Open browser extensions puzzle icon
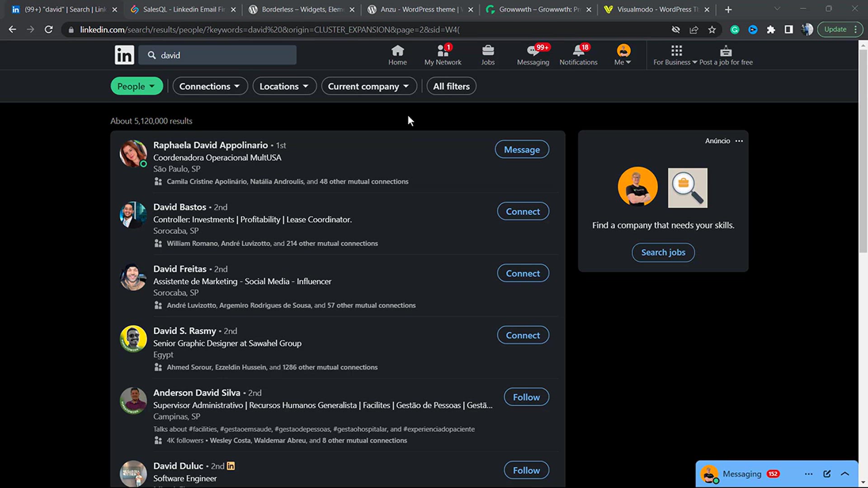The image size is (868, 488). 771,29
